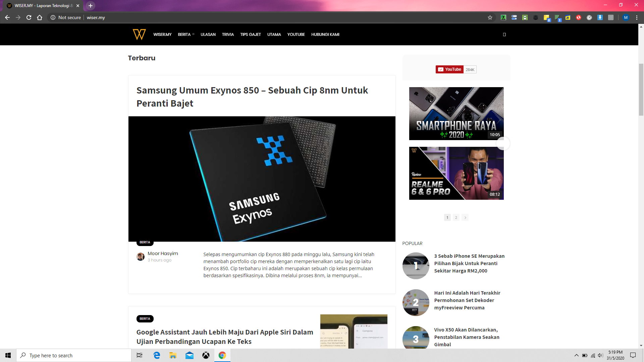Open the stacked layers extension icon
This screenshot has height=362, width=644.
coord(536,17)
